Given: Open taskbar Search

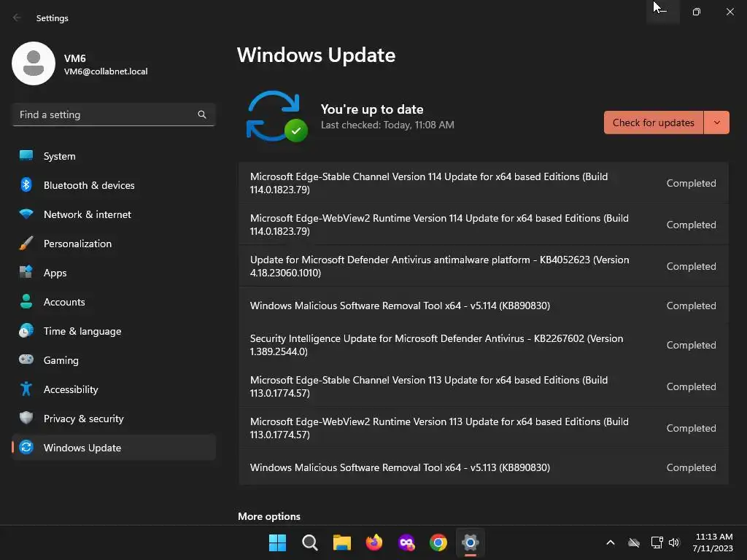Looking at the screenshot, I should [x=309, y=542].
